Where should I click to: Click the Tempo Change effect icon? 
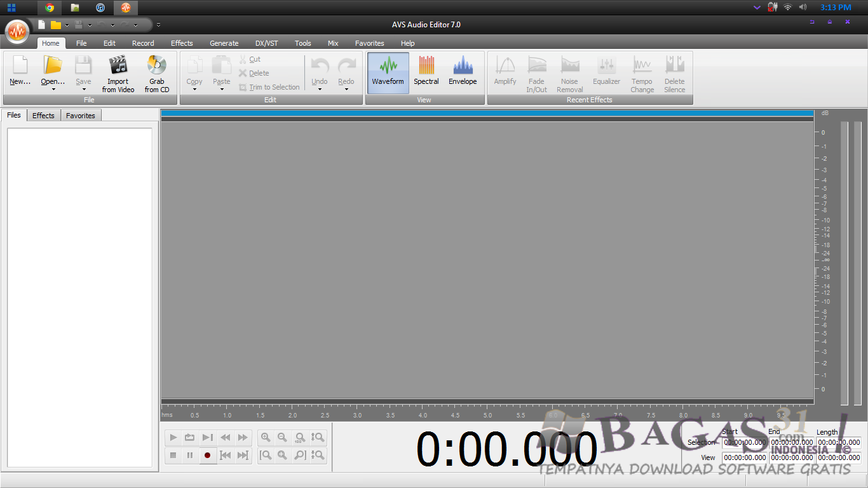[x=642, y=65]
